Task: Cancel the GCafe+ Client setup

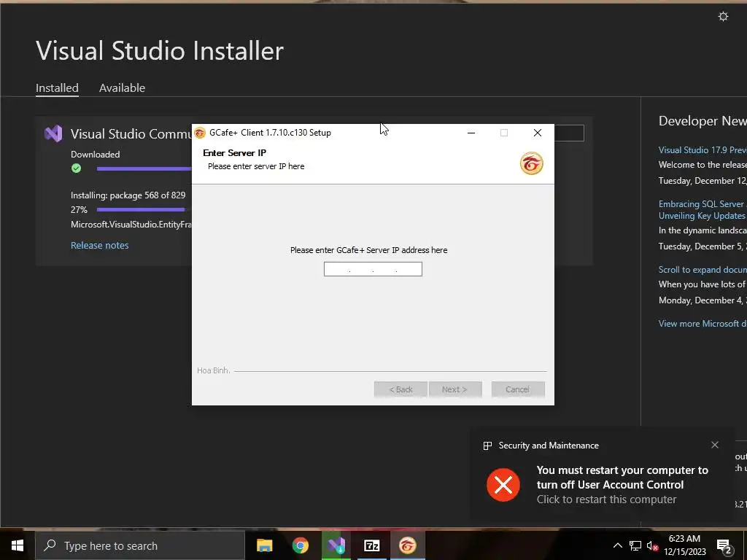Action: 518,389
